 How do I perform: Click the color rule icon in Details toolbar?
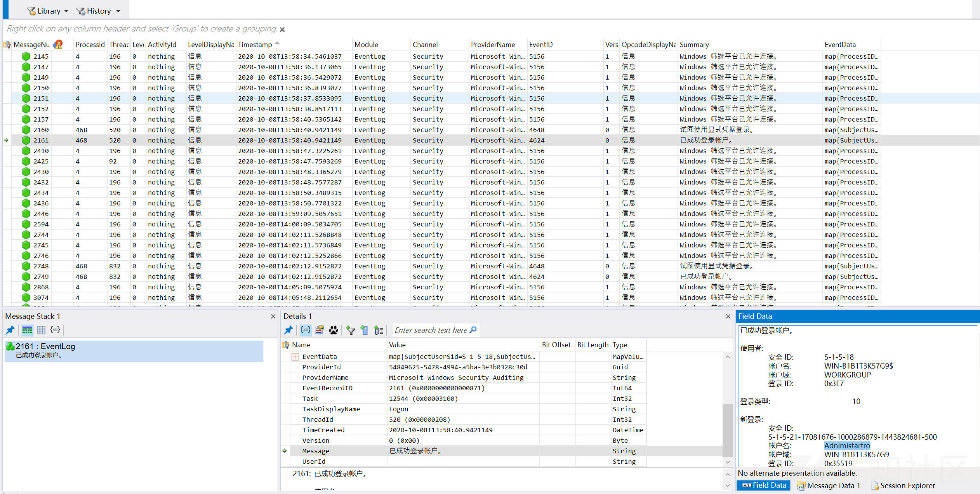320,330
